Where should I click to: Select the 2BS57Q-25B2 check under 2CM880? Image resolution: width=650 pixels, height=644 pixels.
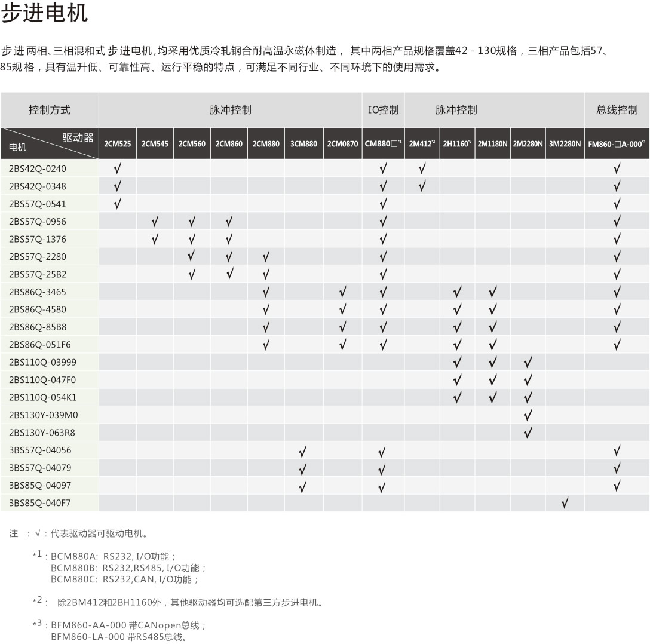point(266,274)
